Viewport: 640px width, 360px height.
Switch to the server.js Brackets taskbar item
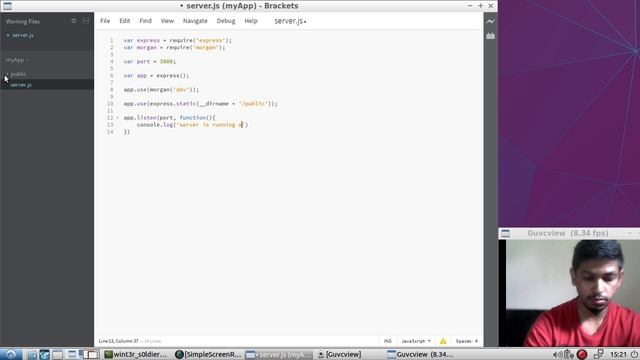(x=278, y=354)
